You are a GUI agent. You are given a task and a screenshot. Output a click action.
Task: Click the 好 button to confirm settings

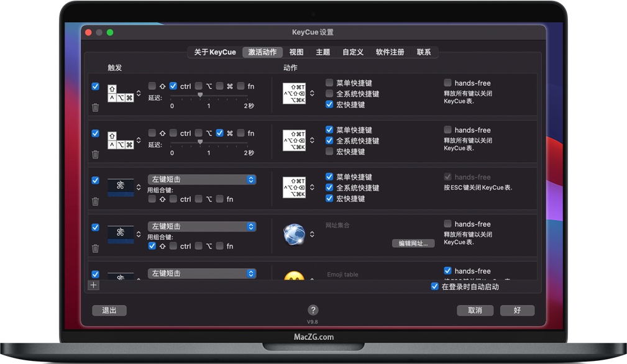coord(518,310)
